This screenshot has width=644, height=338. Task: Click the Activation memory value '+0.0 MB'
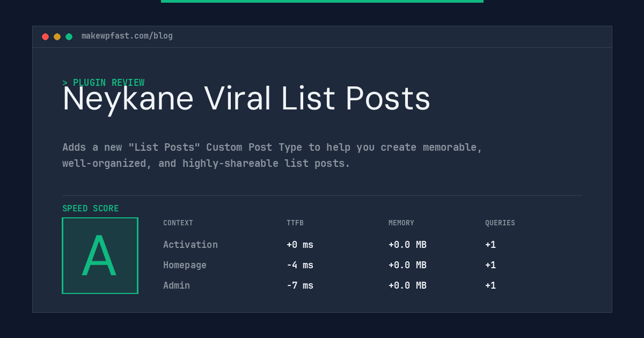point(407,245)
